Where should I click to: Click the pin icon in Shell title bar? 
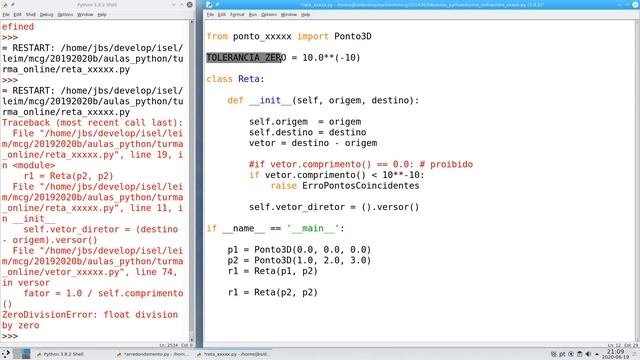coord(13,4)
